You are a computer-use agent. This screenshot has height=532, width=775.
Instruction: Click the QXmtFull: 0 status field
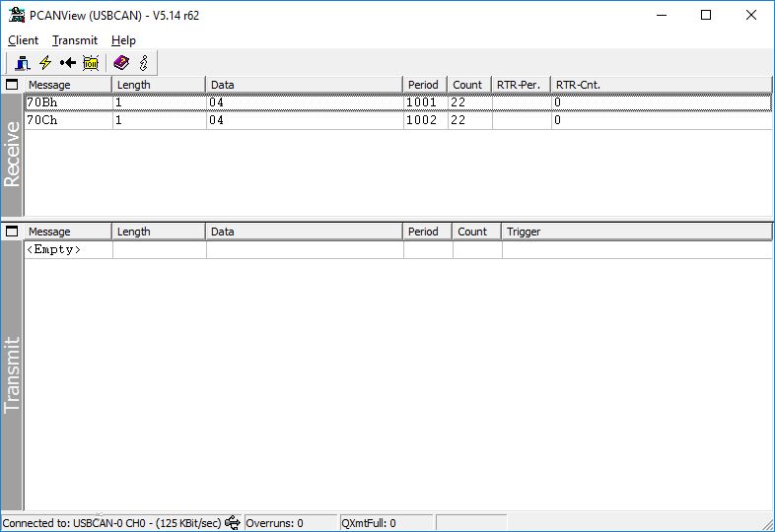pos(387,522)
